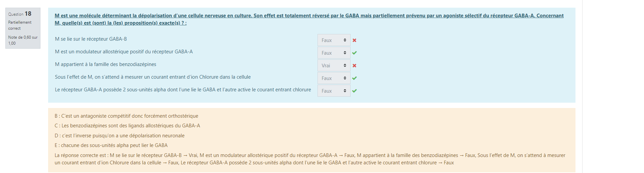Click the statement "M appartient à la famille des benzodiazépines"
Screen dimensions: 644x173
pyautogui.click(x=106, y=64)
